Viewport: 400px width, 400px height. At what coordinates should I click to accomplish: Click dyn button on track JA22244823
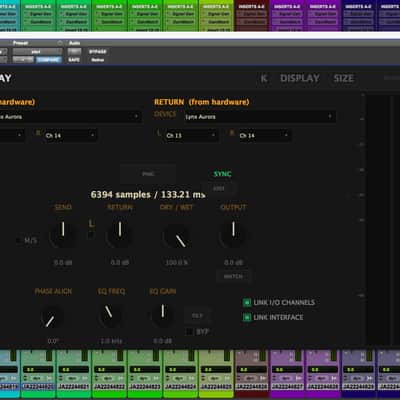pos(144,378)
